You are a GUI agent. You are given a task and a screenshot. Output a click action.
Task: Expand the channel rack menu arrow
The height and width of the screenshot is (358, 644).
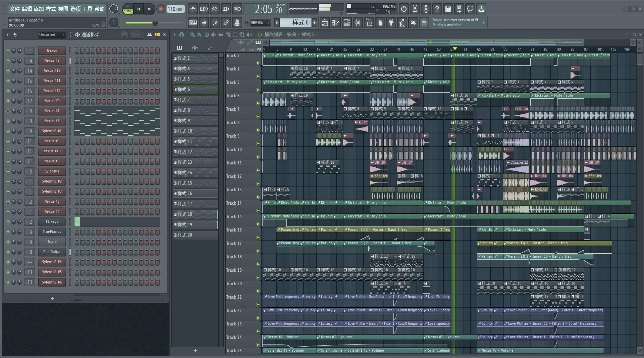pyautogui.click(x=7, y=35)
